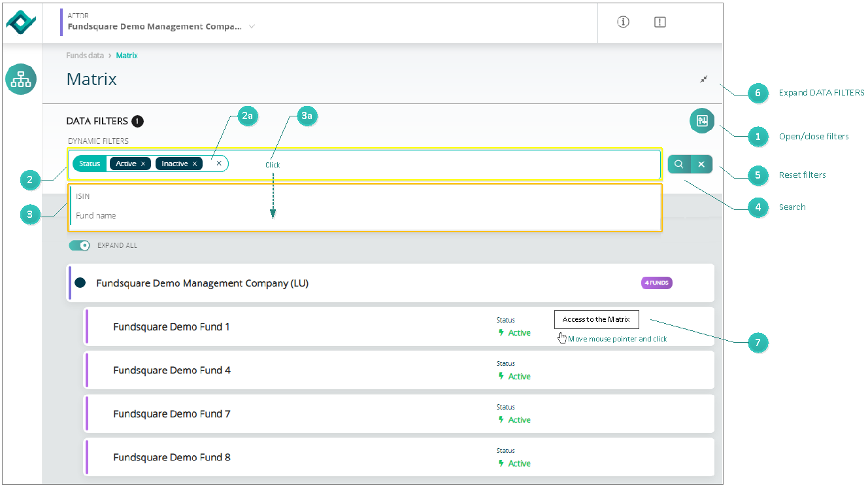868x488 pixels.
Task: Click the collapse arrows icon beside Matrix
Action: [x=704, y=79]
